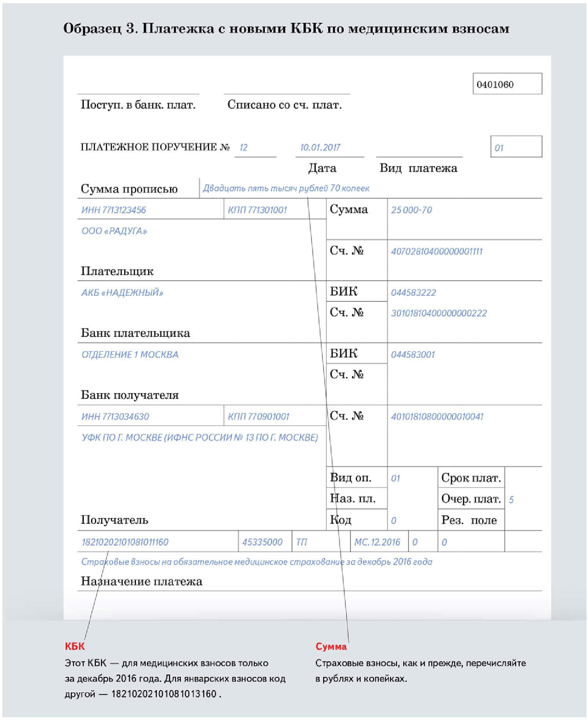Viewport: 588px width, 723px height.
Task: Select recipient BIK 044583001
Action: pyautogui.click(x=413, y=354)
